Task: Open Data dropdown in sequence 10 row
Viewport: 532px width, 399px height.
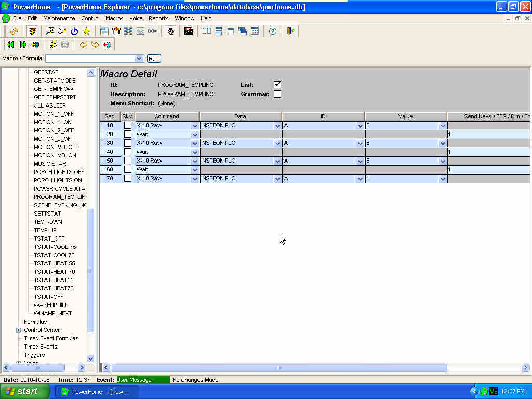Action: click(x=277, y=126)
